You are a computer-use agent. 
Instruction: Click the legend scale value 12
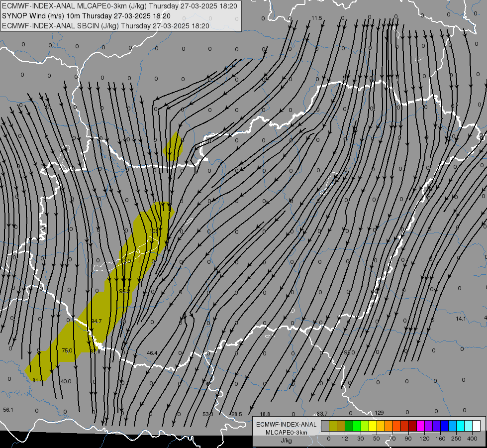tap(345, 439)
